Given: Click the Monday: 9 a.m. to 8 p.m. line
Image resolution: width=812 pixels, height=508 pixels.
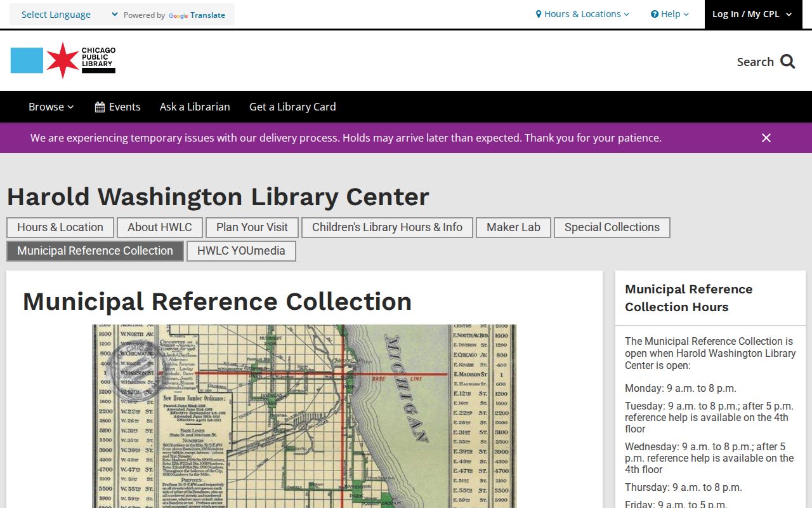Looking at the screenshot, I should tap(681, 388).
